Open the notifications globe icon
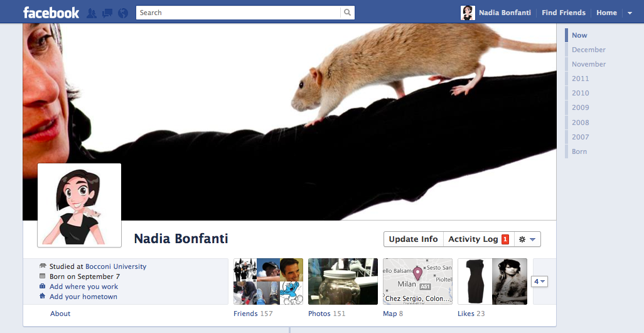Image resolution: width=644 pixels, height=333 pixels. (123, 13)
